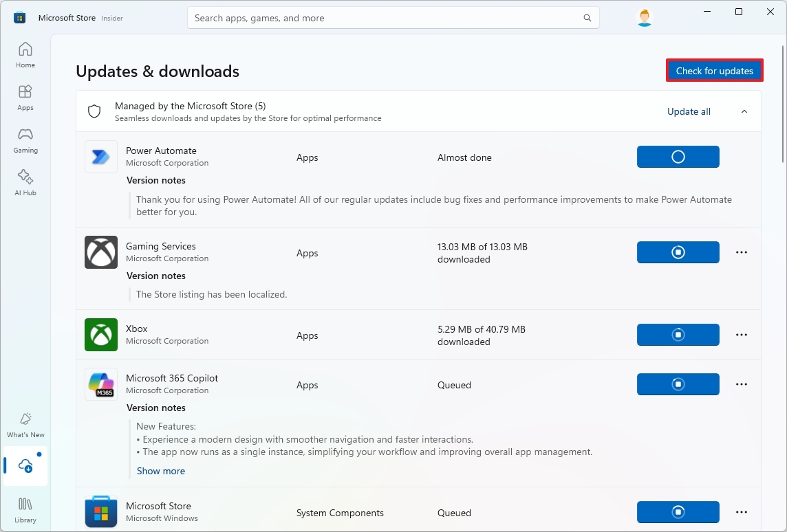Screen dimensions: 787x532
Task: Open the more options menu for Gaming Services
Action: coord(741,252)
